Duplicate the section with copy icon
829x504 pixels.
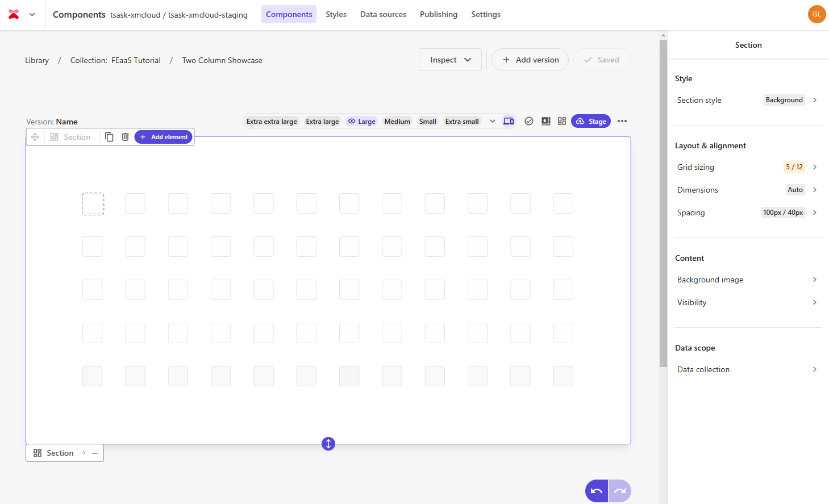pos(109,137)
